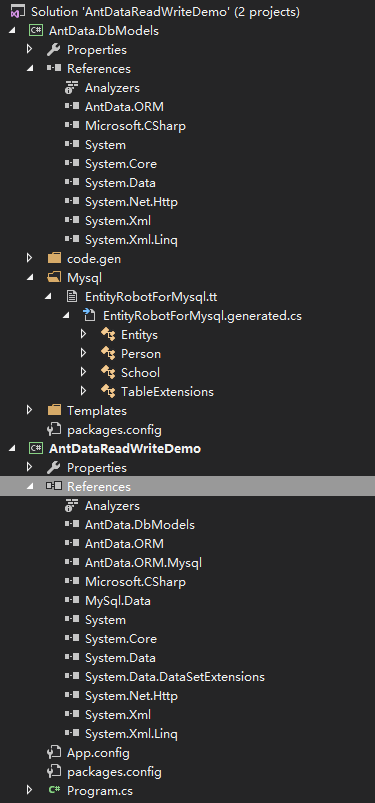Select System.Xml reference in AntData.DbModels
The image size is (375, 803).
(118, 221)
